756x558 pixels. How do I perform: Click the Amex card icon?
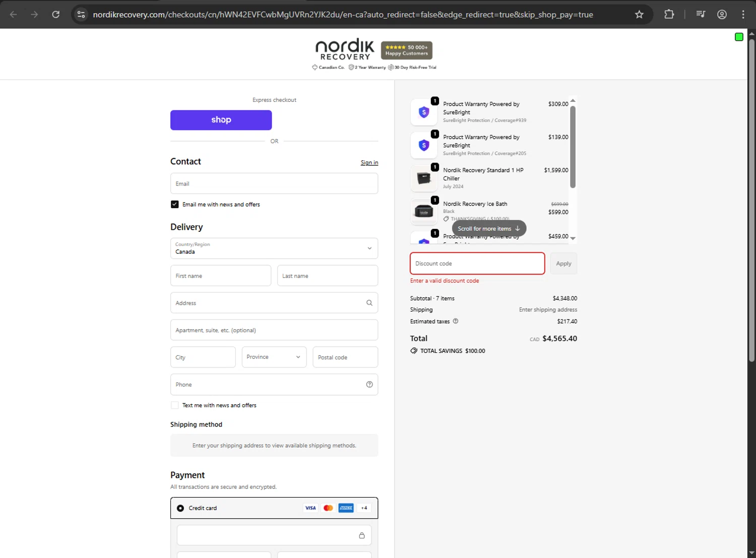(x=346, y=508)
